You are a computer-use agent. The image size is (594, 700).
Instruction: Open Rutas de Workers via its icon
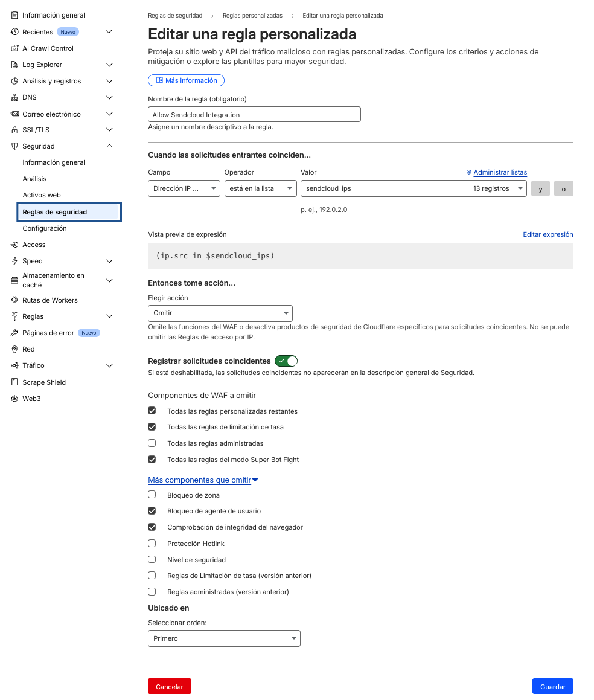point(13,300)
